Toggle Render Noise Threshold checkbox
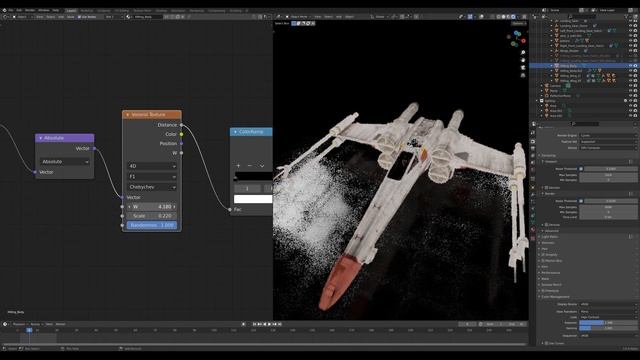 coord(581,201)
